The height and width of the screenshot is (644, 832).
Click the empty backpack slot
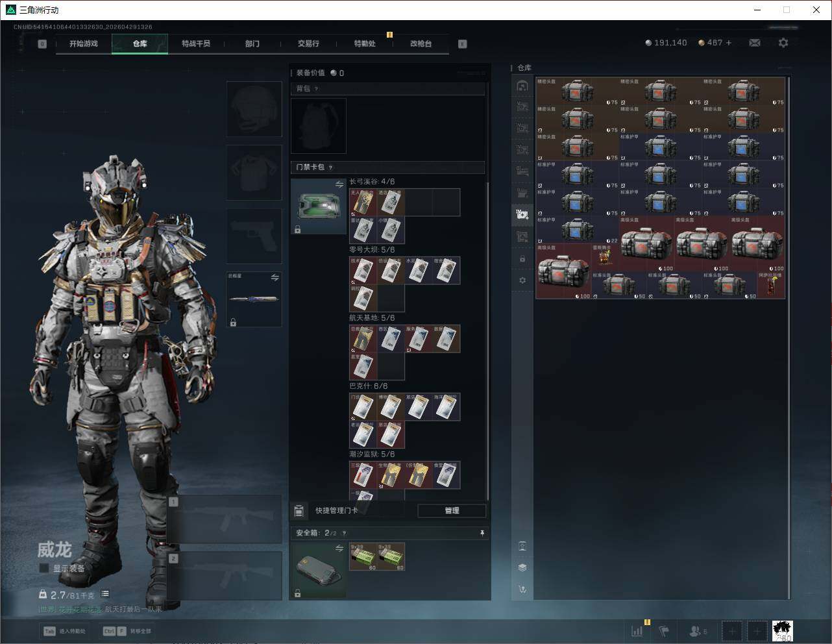pyautogui.click(x=319, y=126)
